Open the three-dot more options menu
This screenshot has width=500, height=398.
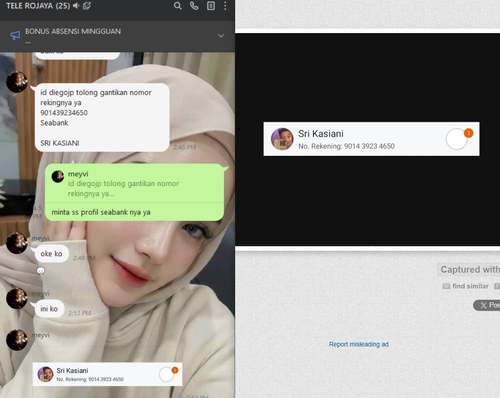225,6
